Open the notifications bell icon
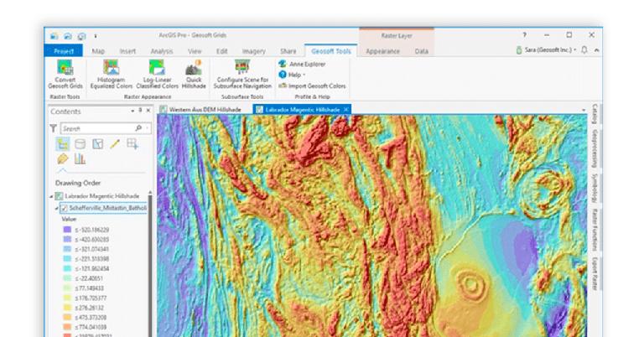 coord(584,50)
